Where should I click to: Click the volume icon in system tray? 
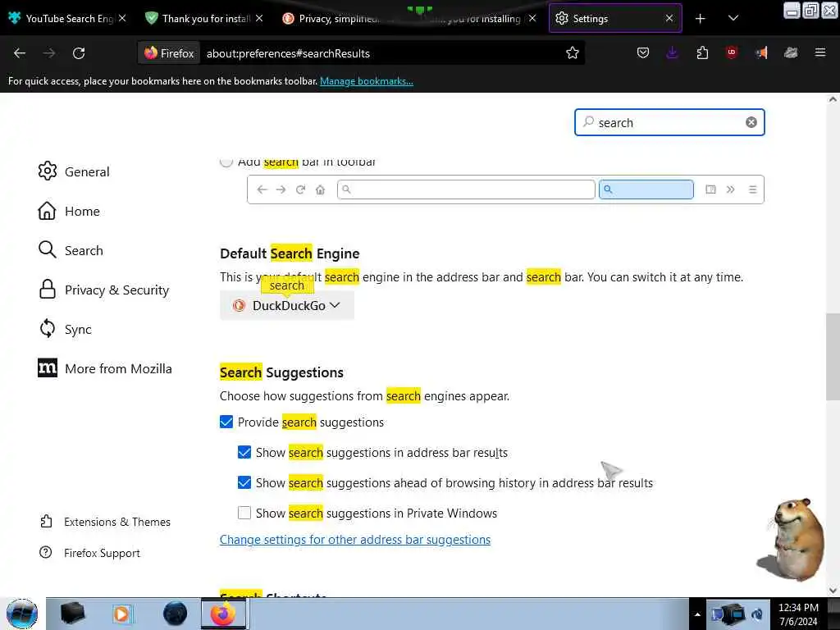tap(757, 614)
